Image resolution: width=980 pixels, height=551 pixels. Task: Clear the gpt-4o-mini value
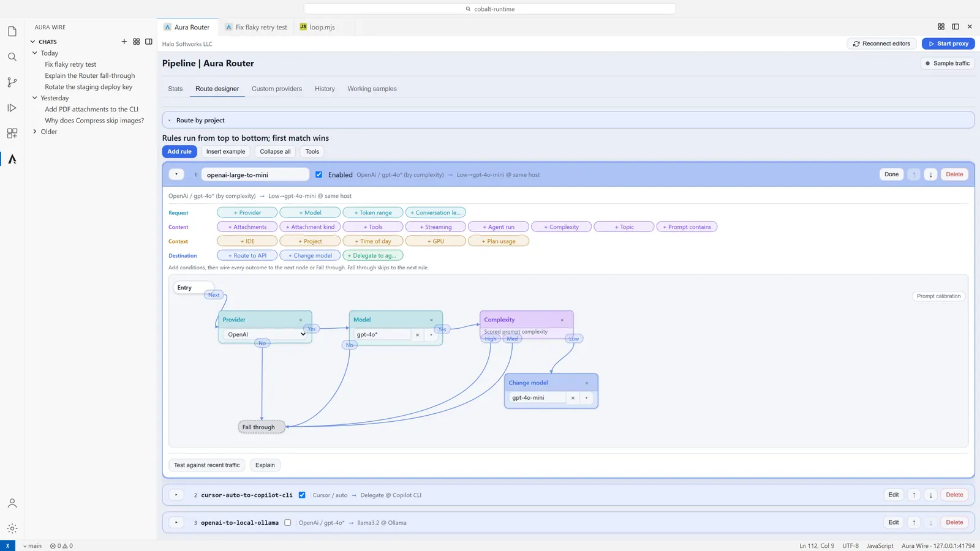(x=573, y=398)
